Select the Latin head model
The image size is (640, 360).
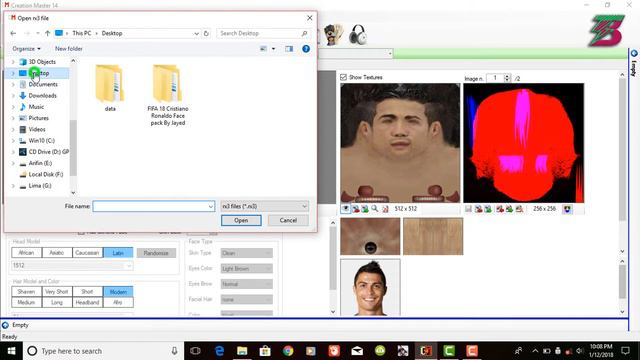click(118, 253)
